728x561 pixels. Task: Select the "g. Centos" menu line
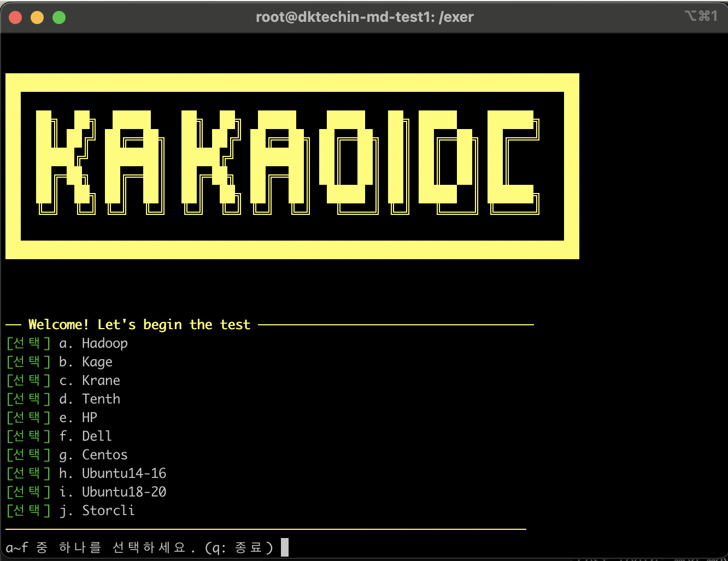(67, 455)
